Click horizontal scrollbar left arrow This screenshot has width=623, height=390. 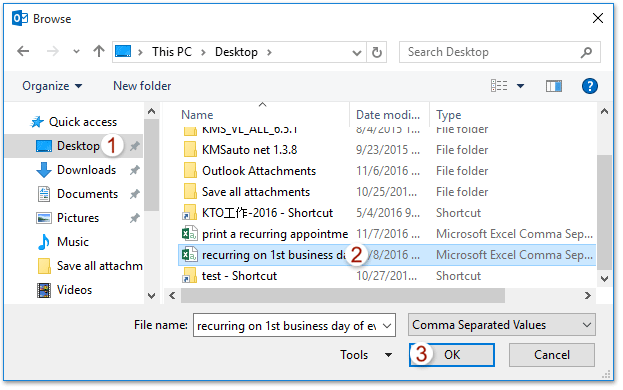(x=172, y=296)
